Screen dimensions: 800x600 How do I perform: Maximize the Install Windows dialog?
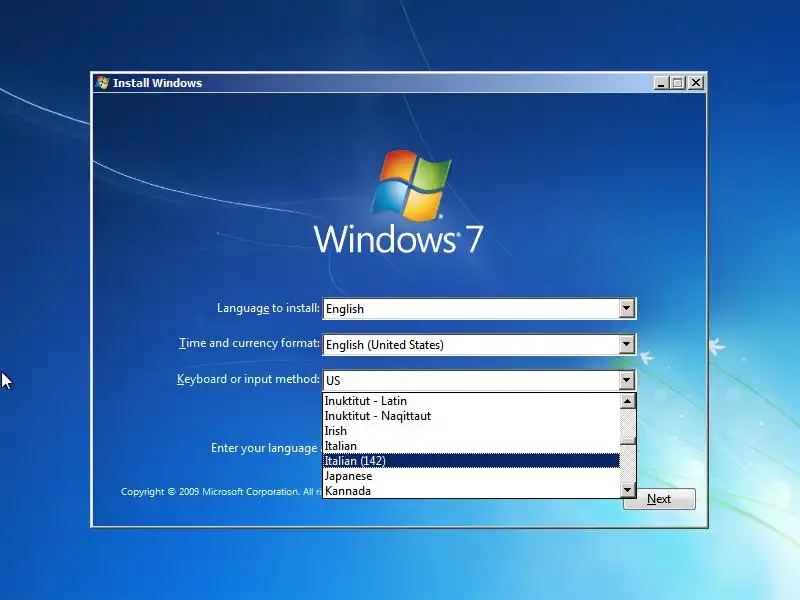678,83
